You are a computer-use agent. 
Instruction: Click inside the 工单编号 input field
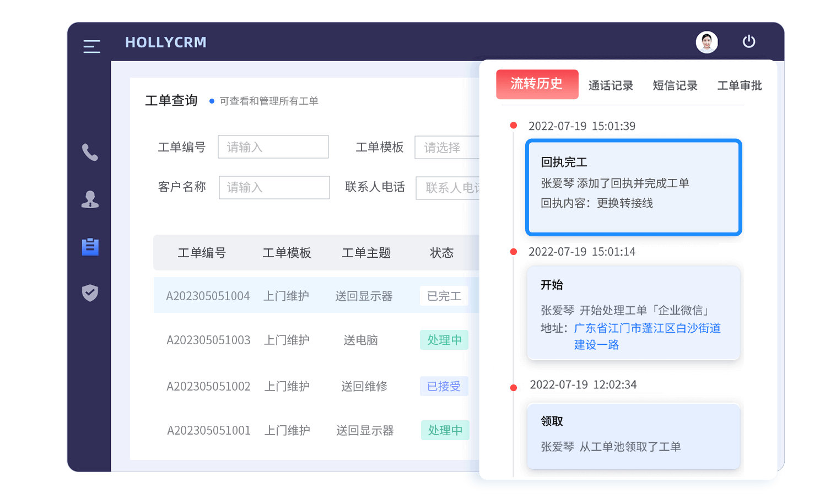tap(273, 147)
